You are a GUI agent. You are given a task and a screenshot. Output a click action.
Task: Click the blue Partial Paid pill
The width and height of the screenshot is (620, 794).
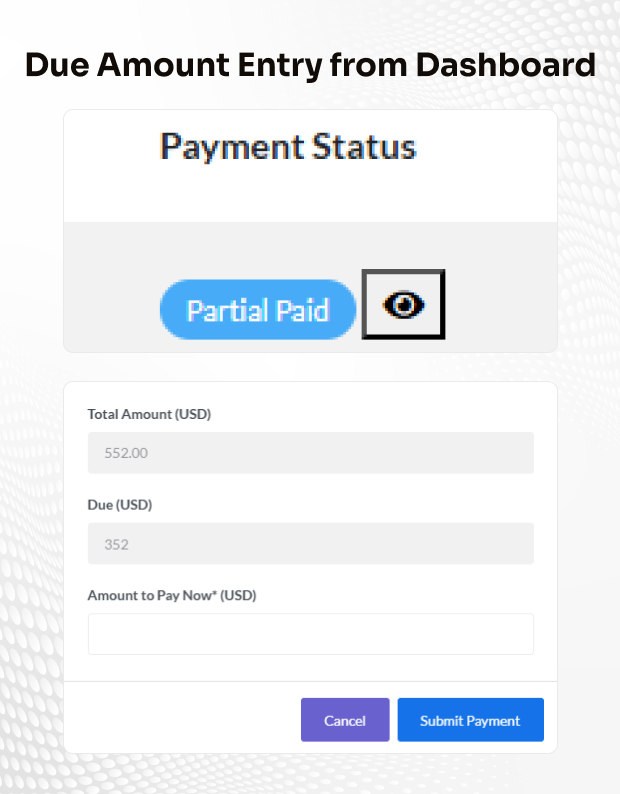click(258, 310)
